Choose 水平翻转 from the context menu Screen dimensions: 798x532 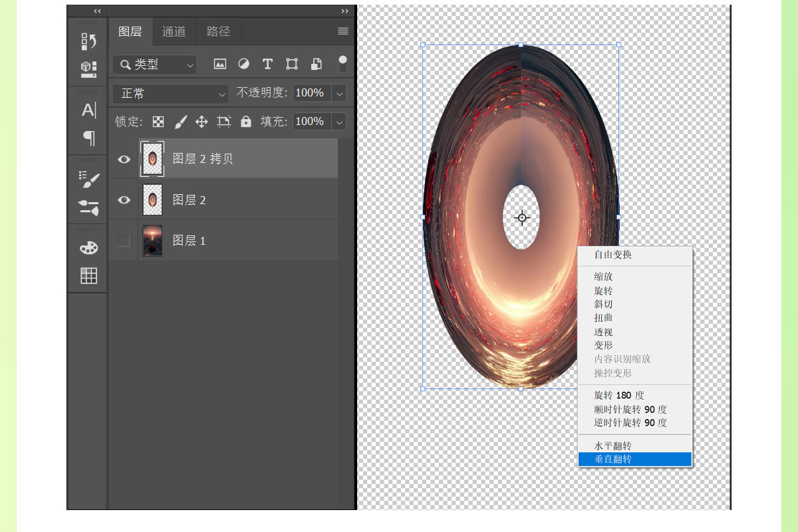pos(612,446)
